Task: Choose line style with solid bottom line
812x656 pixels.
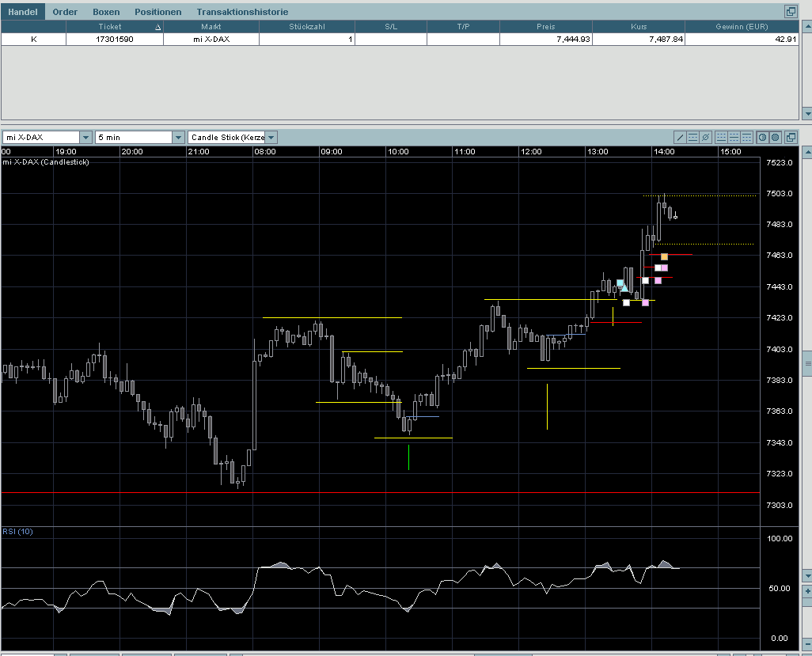Action: pos(721,137)
